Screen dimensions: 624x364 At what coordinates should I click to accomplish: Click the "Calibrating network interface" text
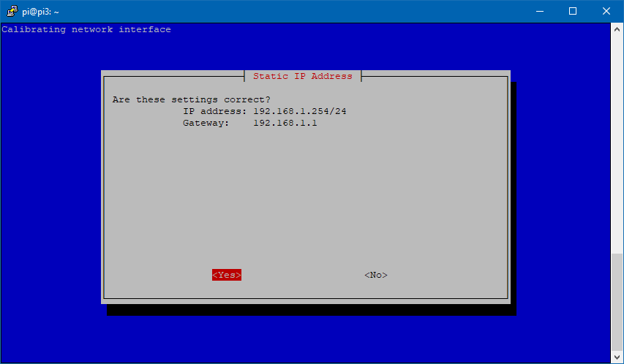coord(86,29)
